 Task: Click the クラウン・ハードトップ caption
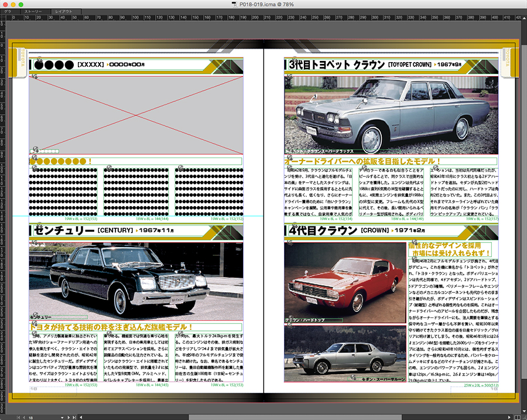305,320
